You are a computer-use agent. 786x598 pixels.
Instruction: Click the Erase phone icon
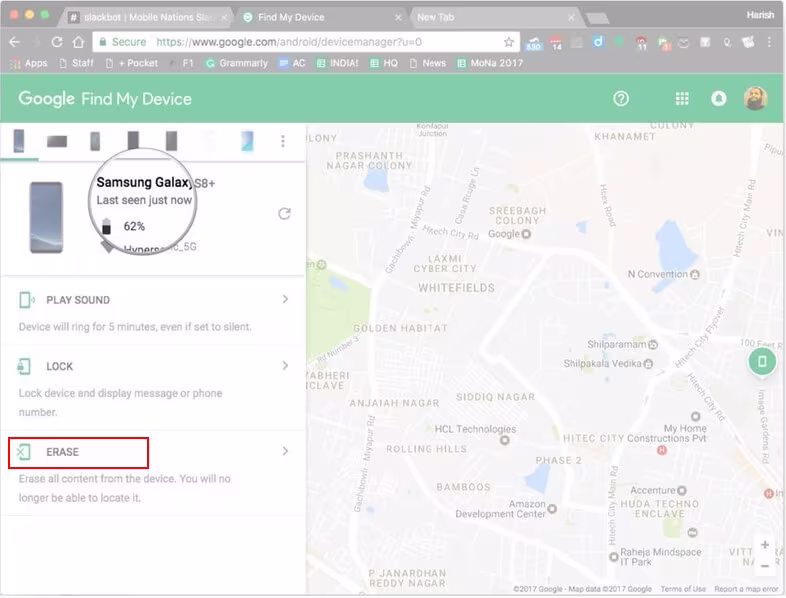coord(23,452)
